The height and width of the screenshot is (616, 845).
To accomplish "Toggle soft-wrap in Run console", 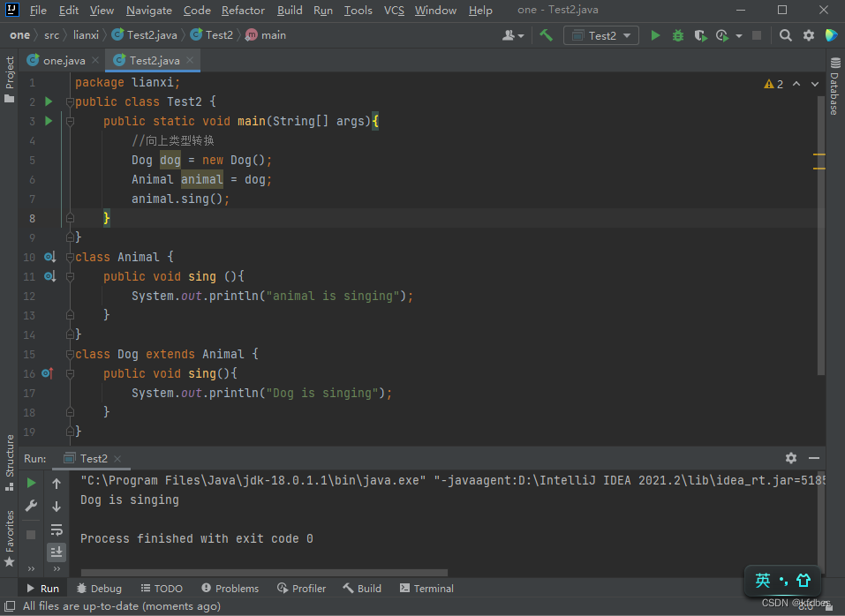I will pos(57,530).
